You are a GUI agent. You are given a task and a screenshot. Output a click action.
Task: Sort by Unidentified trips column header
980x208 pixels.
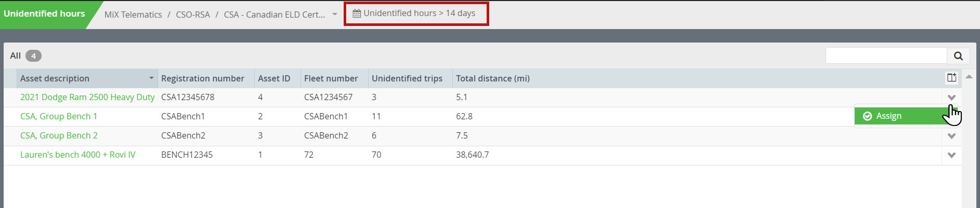click(407, 78)
